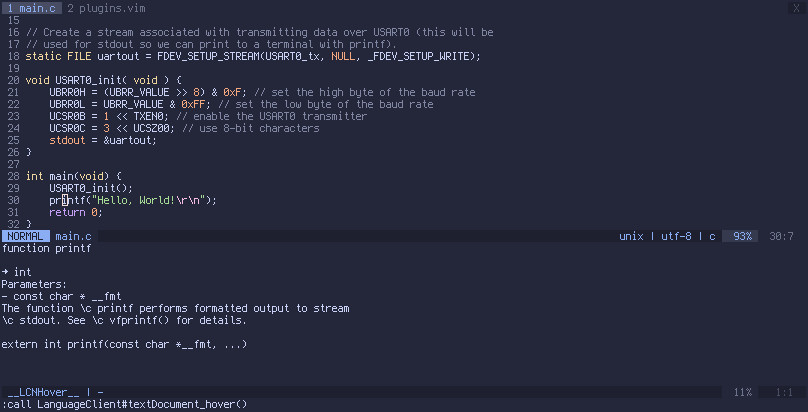Switch to the main.c tab

click(x=31, y=7)
